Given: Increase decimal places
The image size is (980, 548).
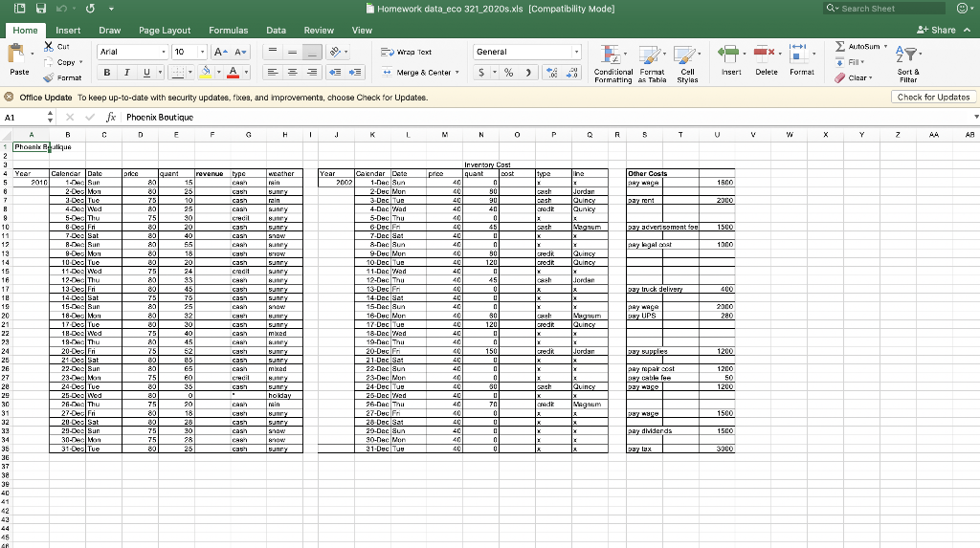Looking at the screenshot, I should (552, 73).
